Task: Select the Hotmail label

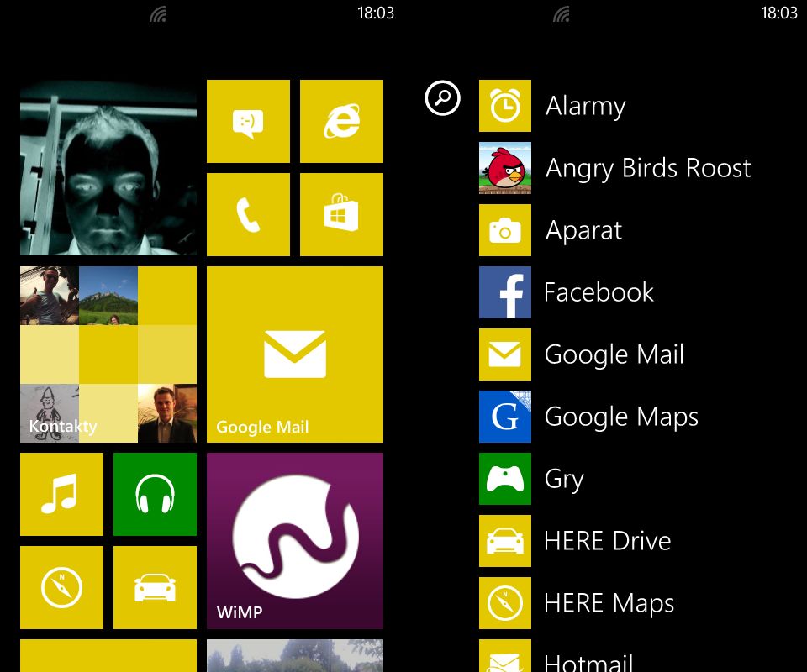Action: [x=588, y=663]
